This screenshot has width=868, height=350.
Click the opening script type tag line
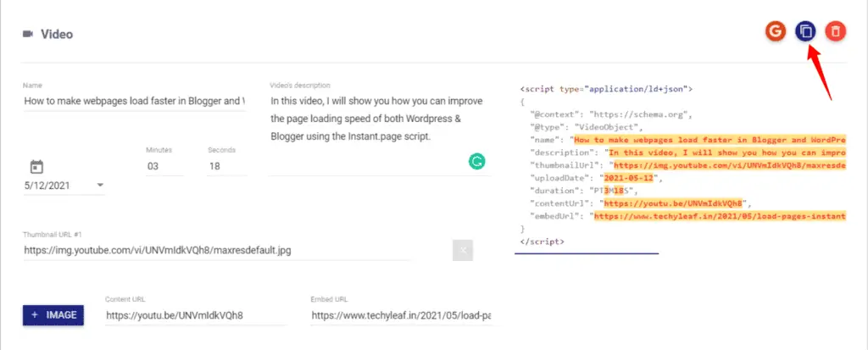pos(606,89)
